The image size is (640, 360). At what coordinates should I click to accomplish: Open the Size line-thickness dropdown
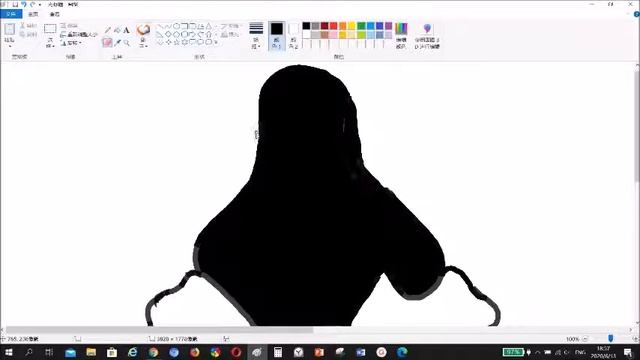(x=256, y=36)
